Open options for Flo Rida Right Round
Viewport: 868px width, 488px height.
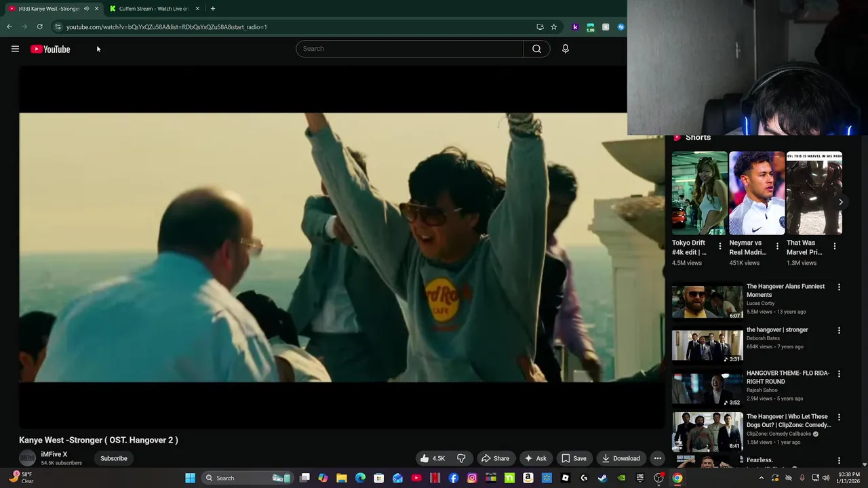tap(839, 374)
